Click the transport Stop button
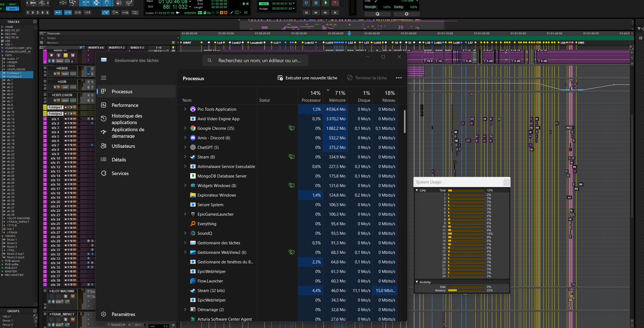The width and height of the screenshot is (644, 328). pos(316,3)
